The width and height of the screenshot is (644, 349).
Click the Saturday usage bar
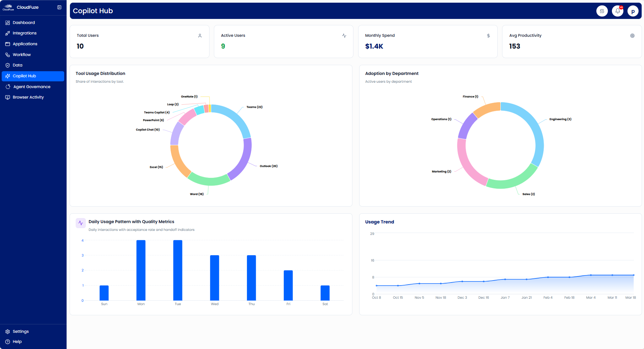pos(325,293)
